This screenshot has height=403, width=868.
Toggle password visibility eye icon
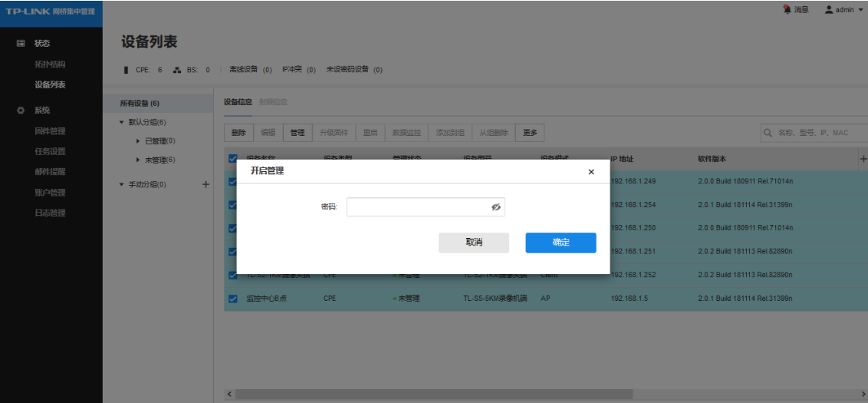[x=495, y=207]
